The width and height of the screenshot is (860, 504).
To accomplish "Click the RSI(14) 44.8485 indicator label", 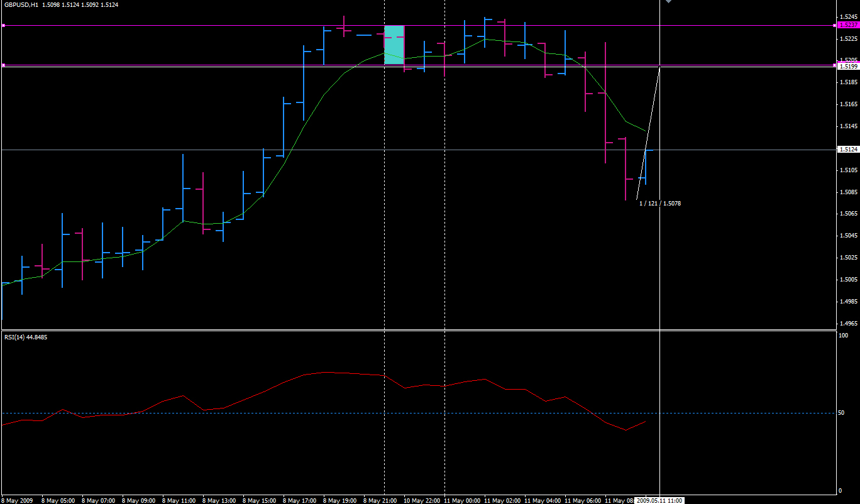I will pyautogui.click(x=26, y=337).
